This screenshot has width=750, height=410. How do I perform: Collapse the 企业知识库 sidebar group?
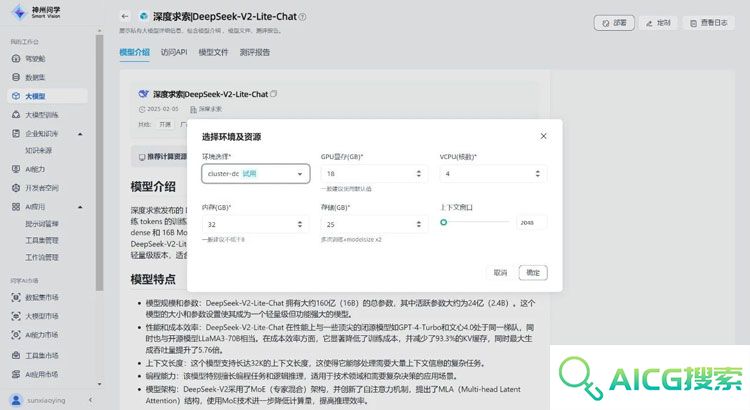pyautogui.click(x=80, y=134)
